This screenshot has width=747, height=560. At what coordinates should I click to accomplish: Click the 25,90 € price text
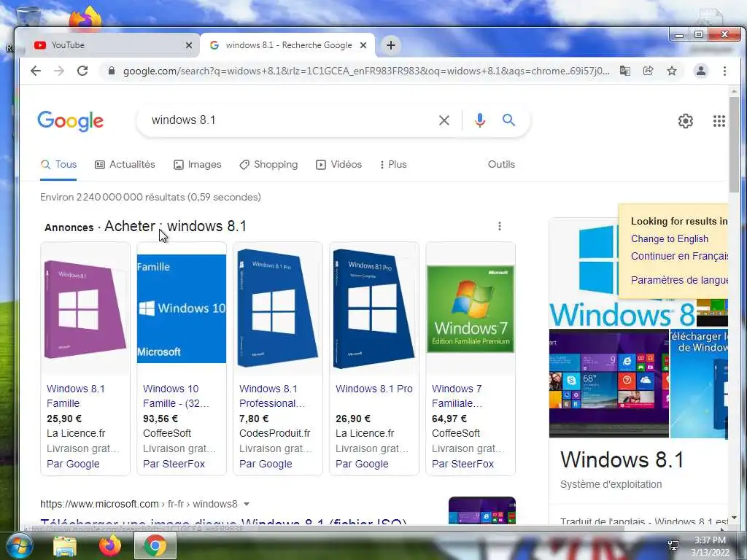coord(64,419)
